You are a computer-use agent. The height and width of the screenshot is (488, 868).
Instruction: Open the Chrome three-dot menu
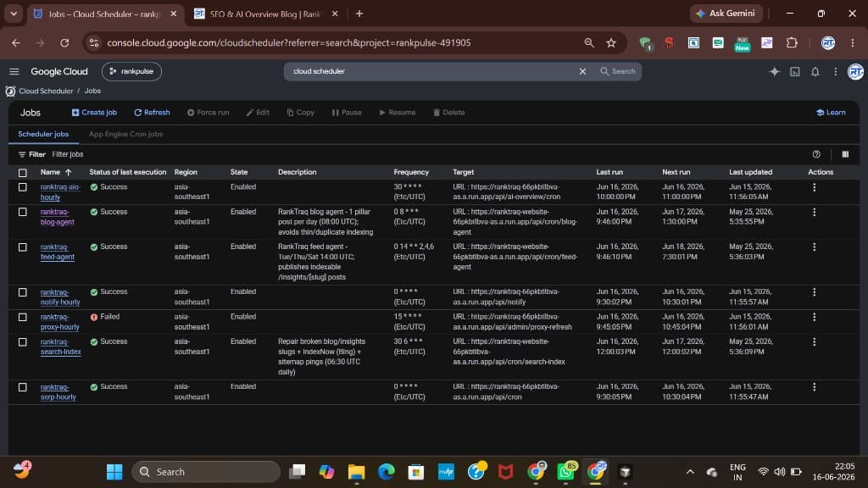853,42
